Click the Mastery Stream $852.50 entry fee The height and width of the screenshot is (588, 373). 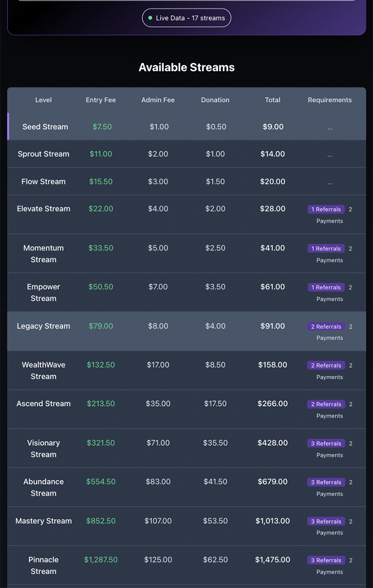(x=101, y=521)
